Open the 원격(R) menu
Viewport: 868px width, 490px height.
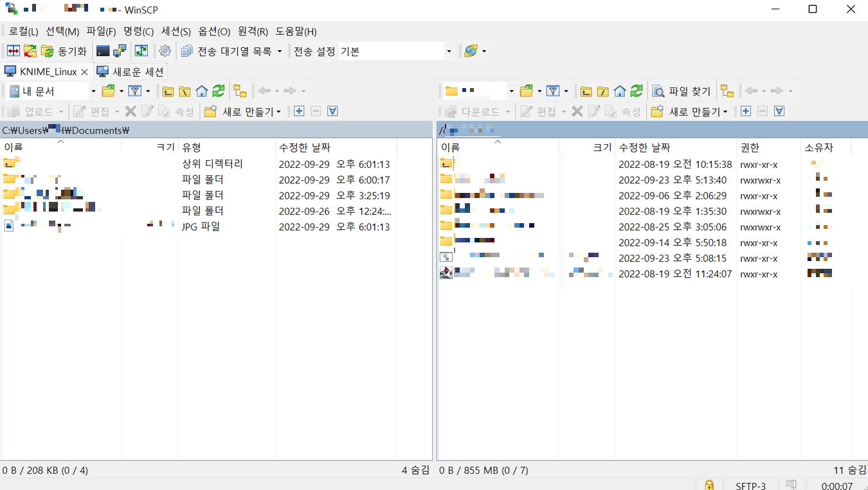pyautogui.click(x=253, y=32)
